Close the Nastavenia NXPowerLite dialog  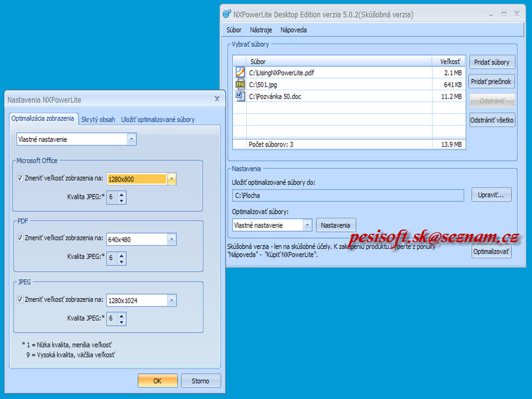[x=217, y=99]
